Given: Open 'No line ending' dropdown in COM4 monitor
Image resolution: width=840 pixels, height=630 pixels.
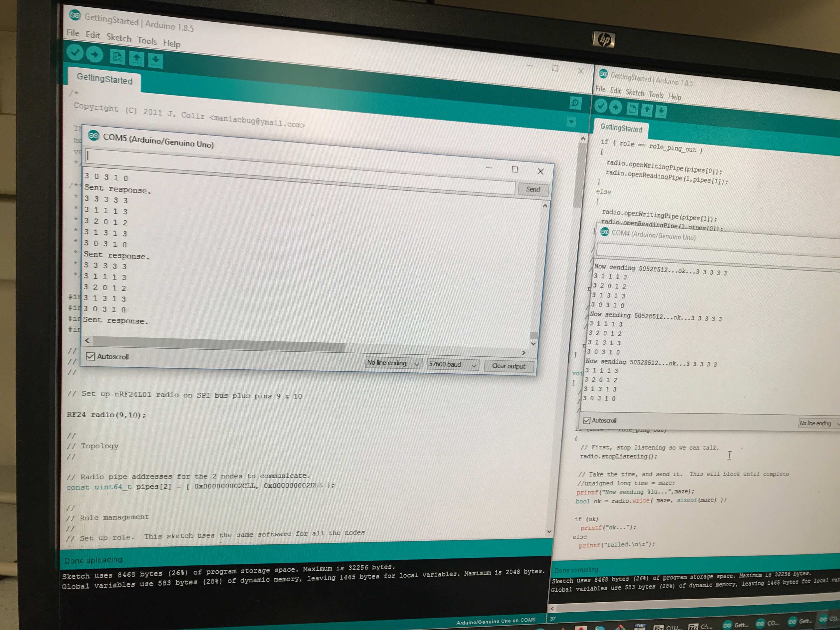Looking at the screenshot, I should [816, 423].
